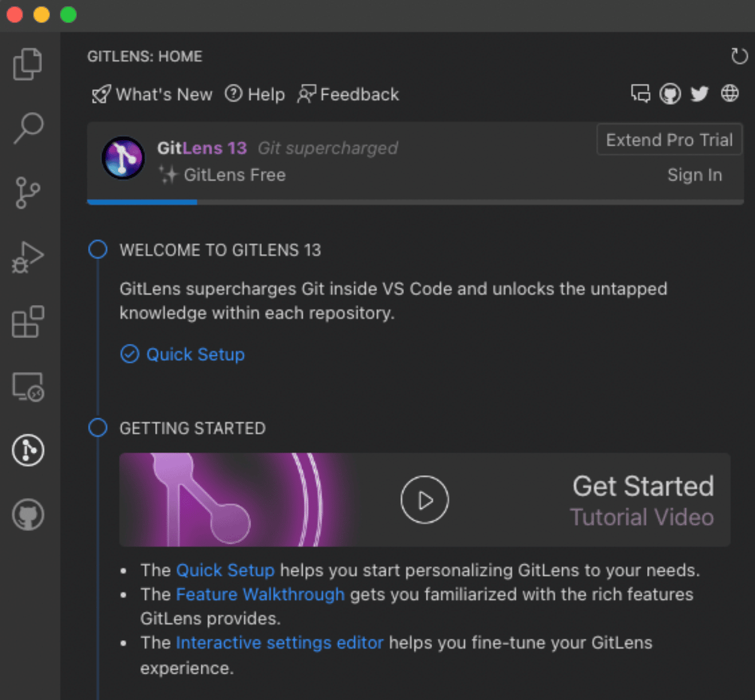The image size is (755, 700).
Task: Open the GitLens GitHub repository icon
Action: coord(670,93)
